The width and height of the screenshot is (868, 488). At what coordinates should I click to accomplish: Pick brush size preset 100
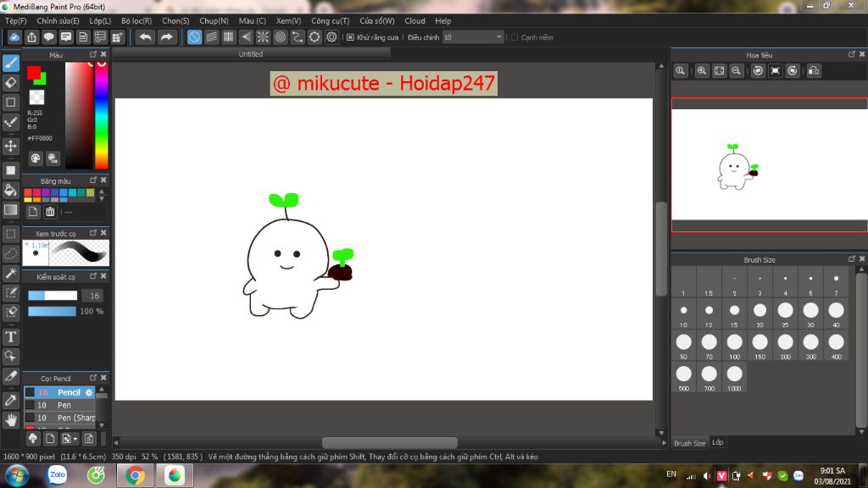point(735,347)
